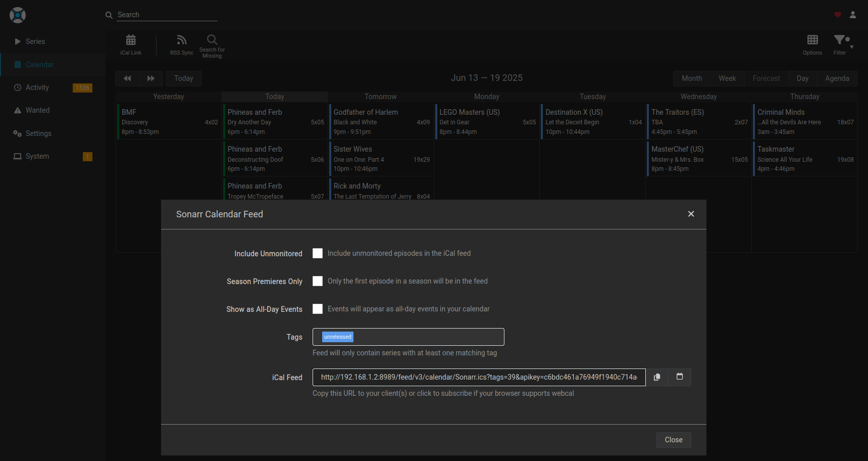Click 'Jun 13 — 19 2025' date heading

tap(487, 78)
